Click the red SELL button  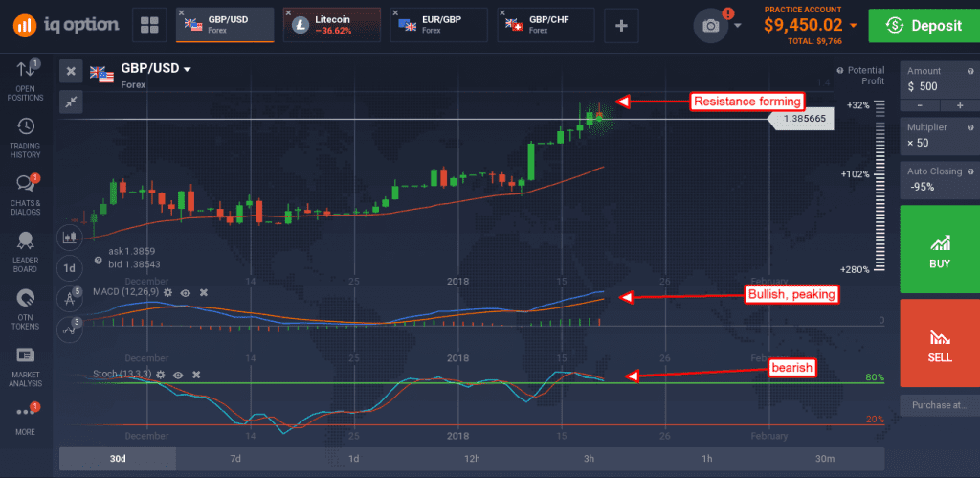(x=940, y=343)
